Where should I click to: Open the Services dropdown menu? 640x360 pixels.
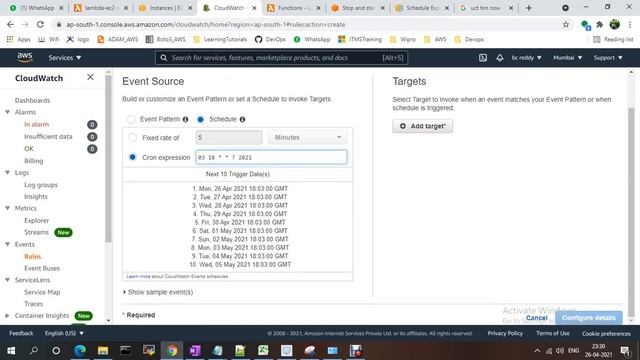click(65, 58)
